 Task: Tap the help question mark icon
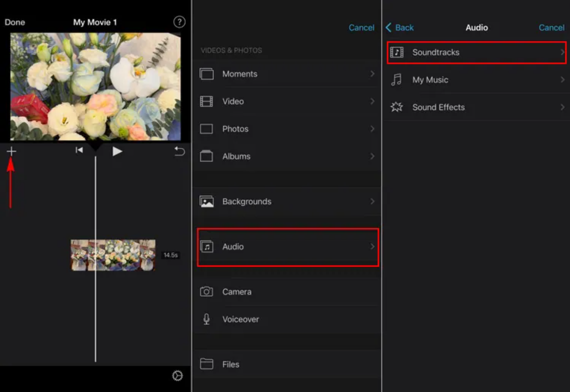click(179, 22)
